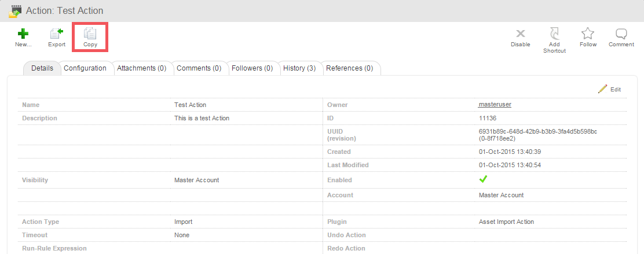Click the green Enabled checkmark

483,180
